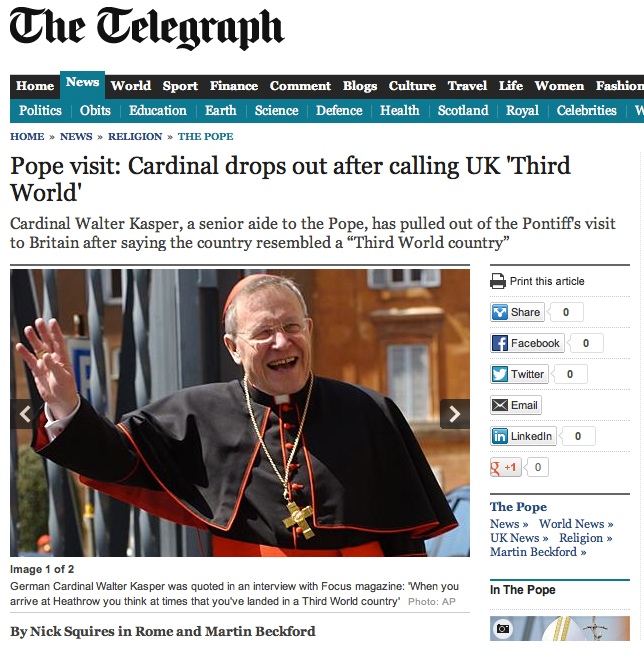Click the blue Share icon button
The height and width of the screenshot is (658, 644).
(x=500, y=312)
